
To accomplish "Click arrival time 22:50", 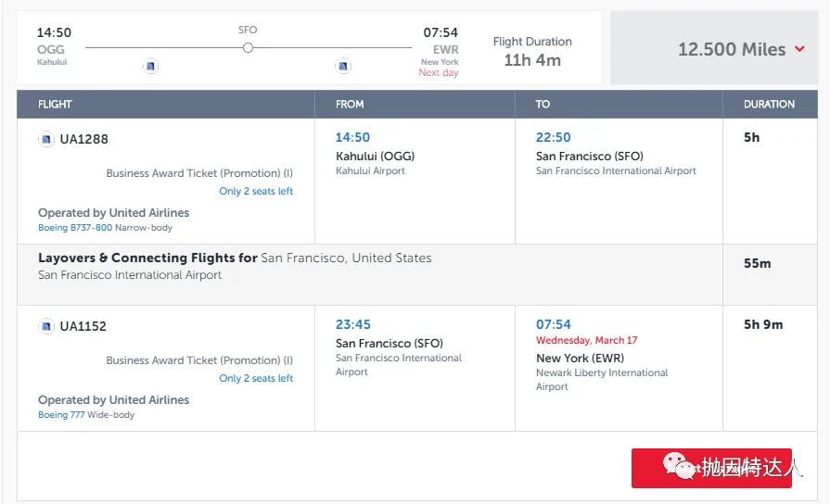I will coord(553,137).
